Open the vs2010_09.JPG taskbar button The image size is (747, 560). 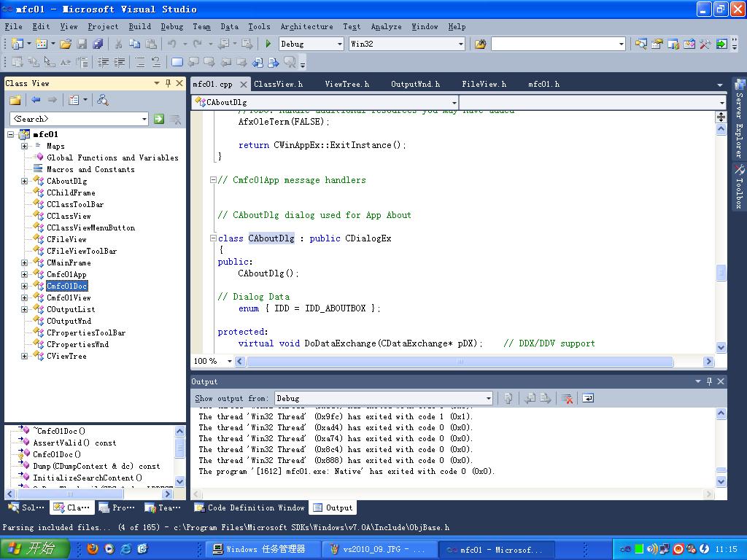(379, 549)
